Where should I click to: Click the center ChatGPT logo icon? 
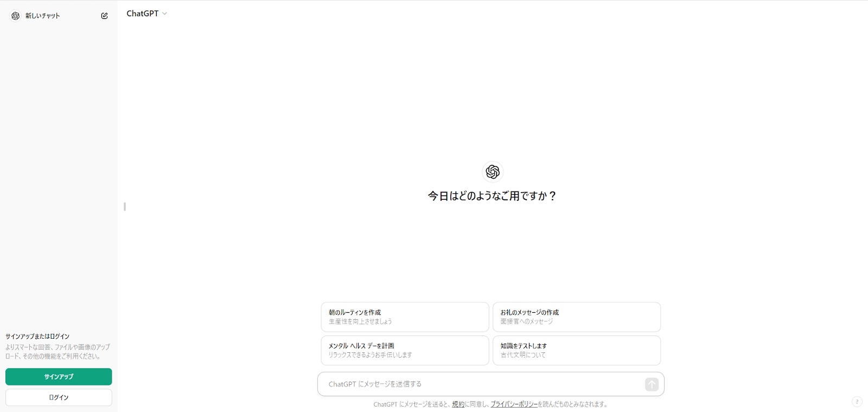(x=493, y=172)
